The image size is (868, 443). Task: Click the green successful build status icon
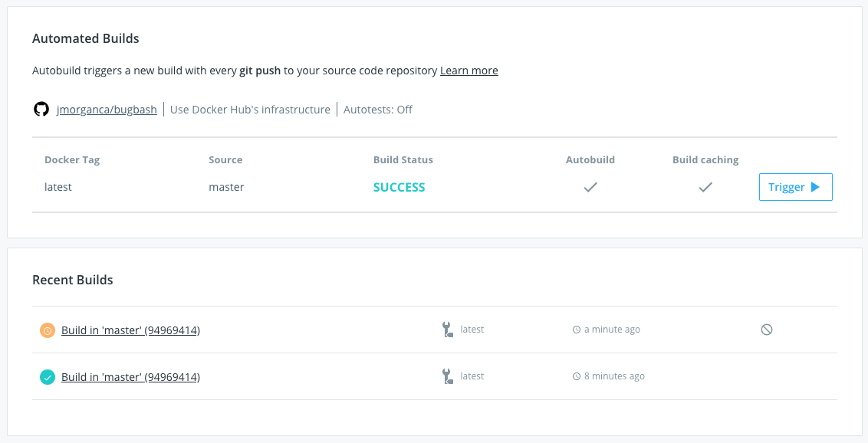48,377
